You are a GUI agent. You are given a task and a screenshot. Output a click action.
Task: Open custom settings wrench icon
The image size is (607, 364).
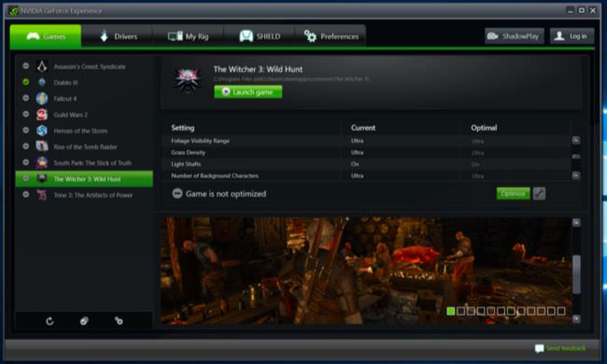539,193
